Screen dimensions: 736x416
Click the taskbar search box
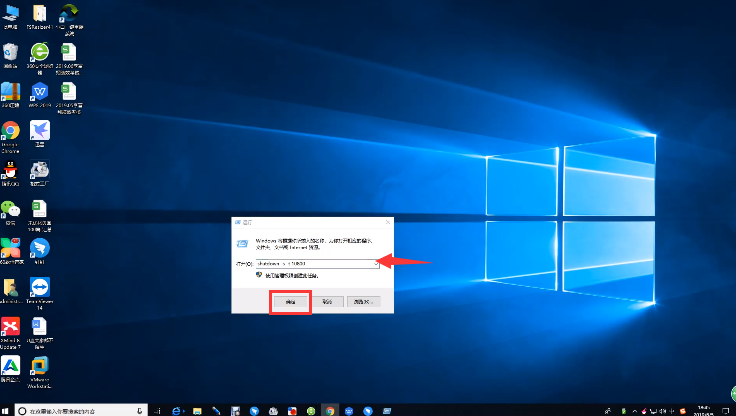[81, 411]
